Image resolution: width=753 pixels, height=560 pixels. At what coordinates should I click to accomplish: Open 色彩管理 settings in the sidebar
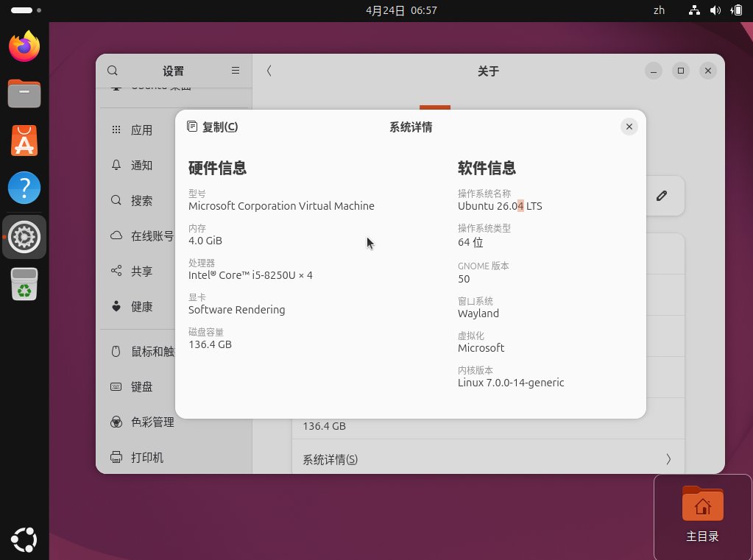152,422
